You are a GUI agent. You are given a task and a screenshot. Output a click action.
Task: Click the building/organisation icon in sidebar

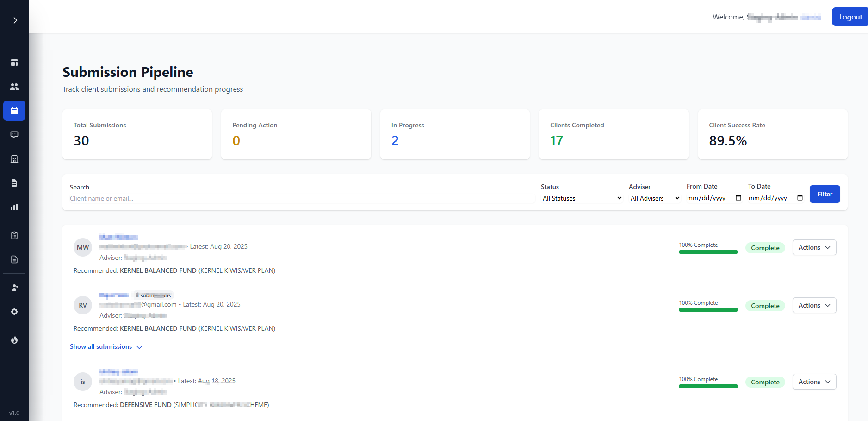[x=14, y=159]
